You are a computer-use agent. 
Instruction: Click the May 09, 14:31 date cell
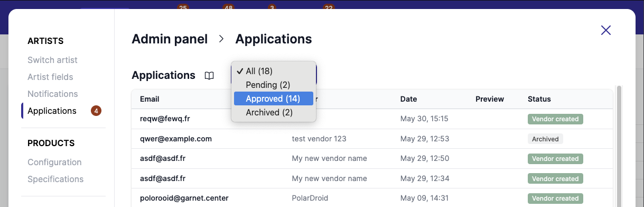pyautogui.click(x=424, y=198)
